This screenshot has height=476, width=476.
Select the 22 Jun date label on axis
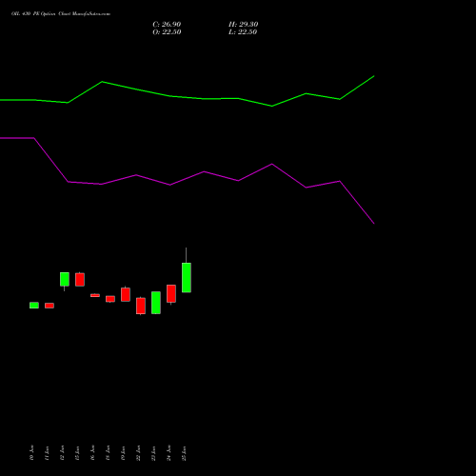[x=138, y=453]
